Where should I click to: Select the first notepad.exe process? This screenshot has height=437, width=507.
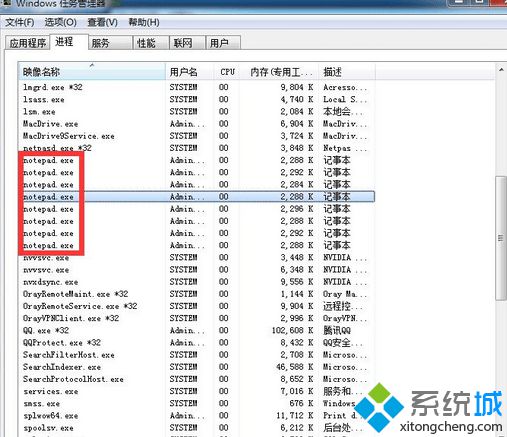coord(197,160)
